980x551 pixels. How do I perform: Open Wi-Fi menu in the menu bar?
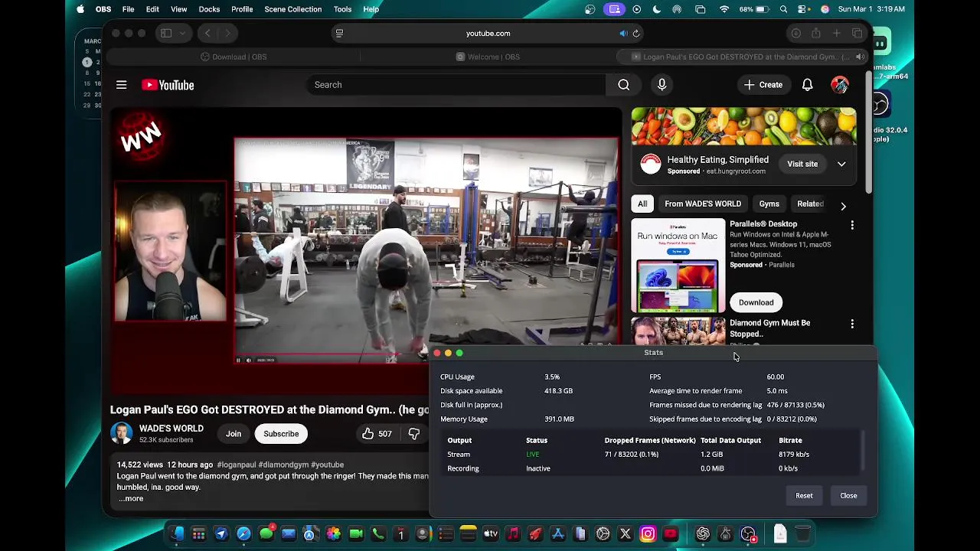coord(724,9)
